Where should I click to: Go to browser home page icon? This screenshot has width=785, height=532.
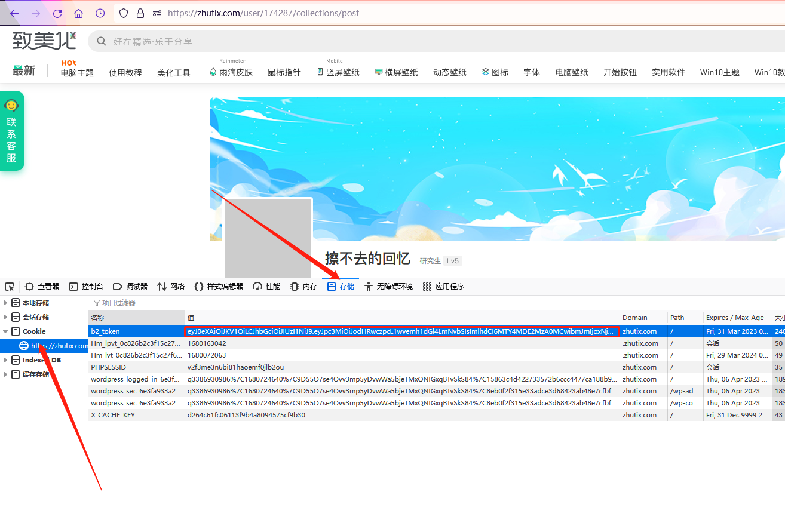pos(78,13)
